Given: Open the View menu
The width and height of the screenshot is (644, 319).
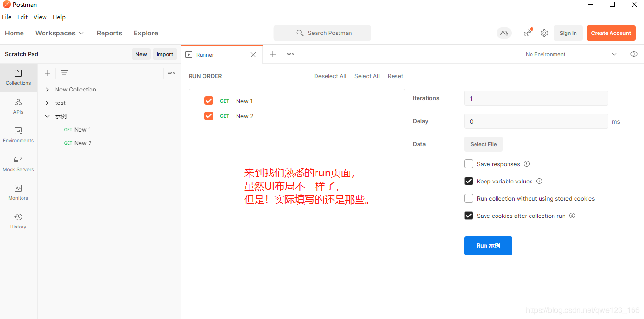Looking at the screenshot, I should pos(40,17).
